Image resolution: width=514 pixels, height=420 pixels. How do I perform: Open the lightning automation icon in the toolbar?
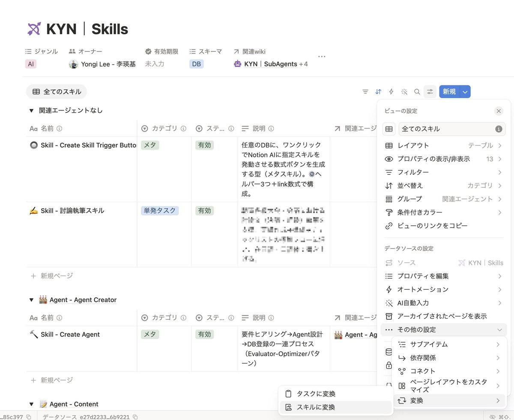[391, 91]
